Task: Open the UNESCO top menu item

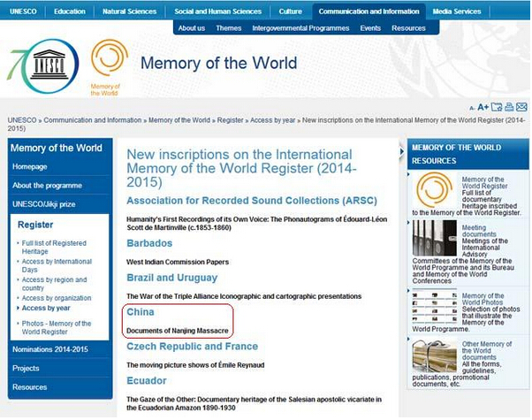Action: click(23, 11)
